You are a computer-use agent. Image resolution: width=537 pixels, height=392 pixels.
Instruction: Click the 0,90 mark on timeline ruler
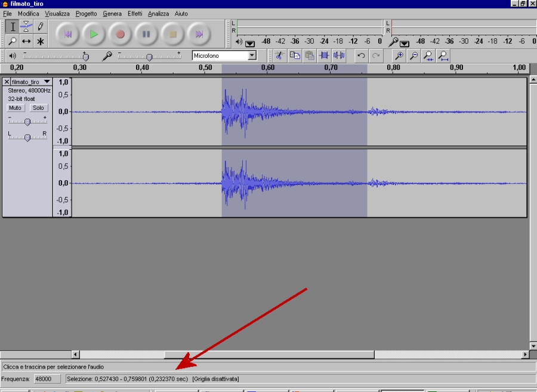point(456,67)
